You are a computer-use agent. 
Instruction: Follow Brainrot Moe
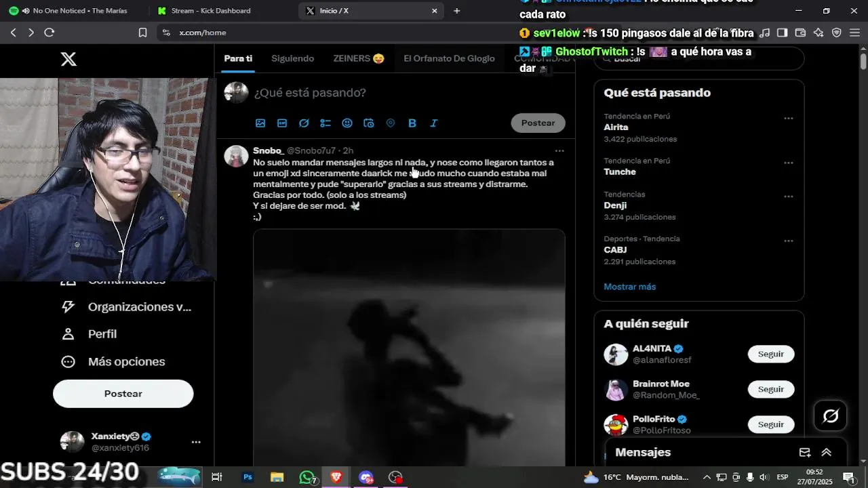pos(770,389)
